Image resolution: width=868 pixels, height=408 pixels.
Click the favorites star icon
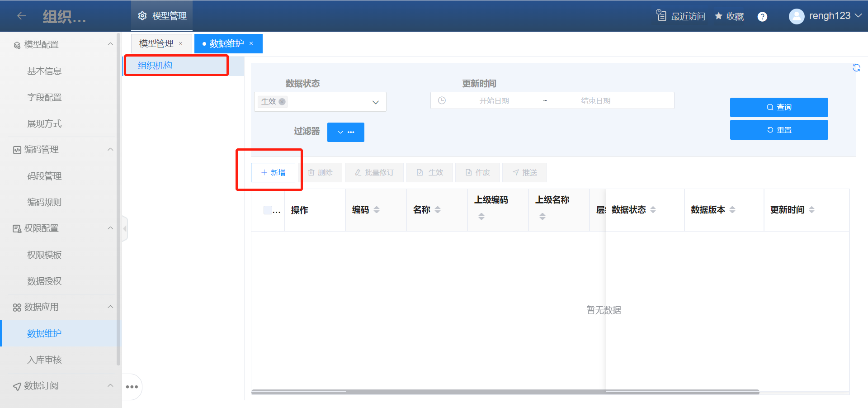718,16
